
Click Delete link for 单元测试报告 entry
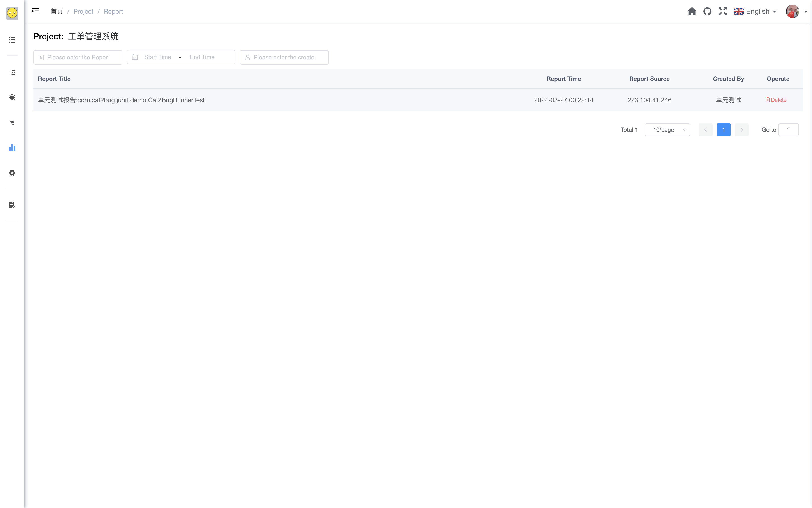pos(776,99)
